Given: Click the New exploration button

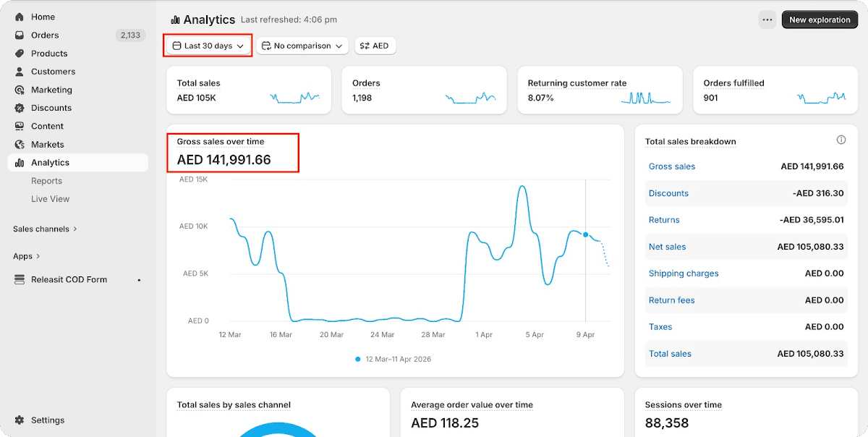Looking at the screenshot, I should click(820, 20).
